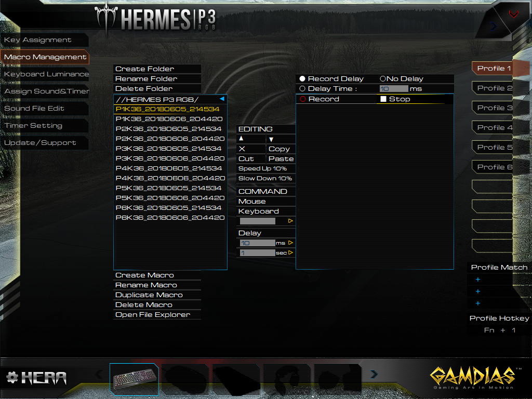This screenshot has width=532, height=399.
Task: Click the blue arrow icon at top right
Action: point(494,26)
